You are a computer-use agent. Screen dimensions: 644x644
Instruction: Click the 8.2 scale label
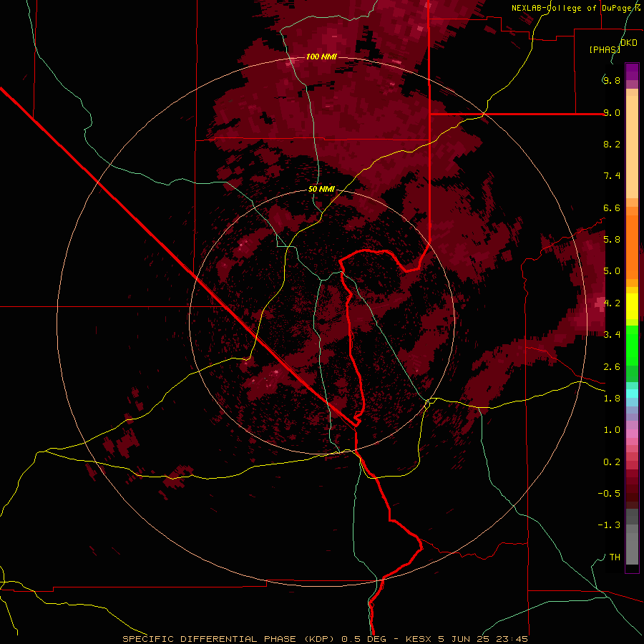pos(612,144)
